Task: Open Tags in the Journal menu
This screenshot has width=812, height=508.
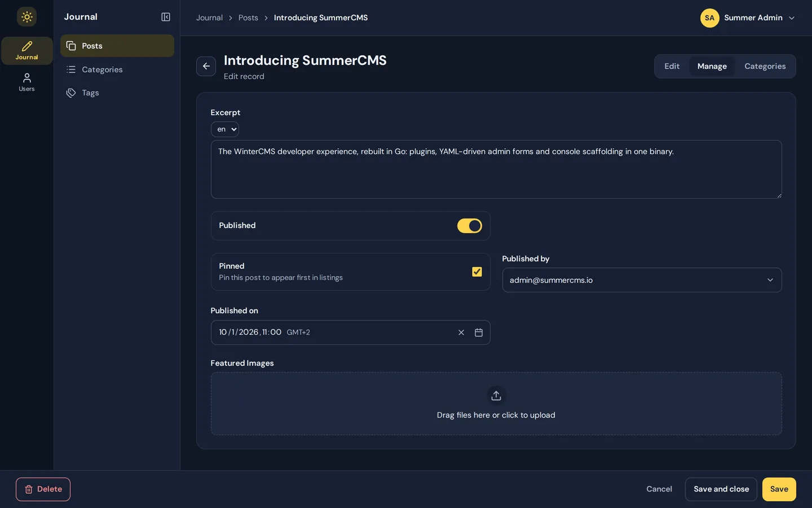Action: tap(117, 93)
